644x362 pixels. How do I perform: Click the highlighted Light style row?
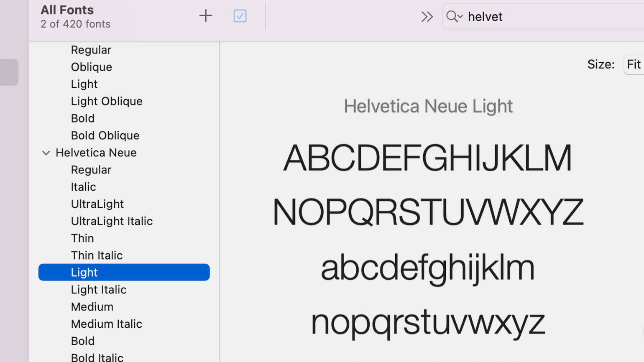124,272
